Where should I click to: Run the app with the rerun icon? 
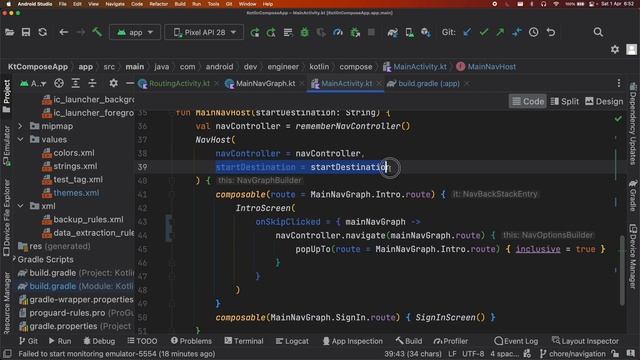[x=255, y=32]
